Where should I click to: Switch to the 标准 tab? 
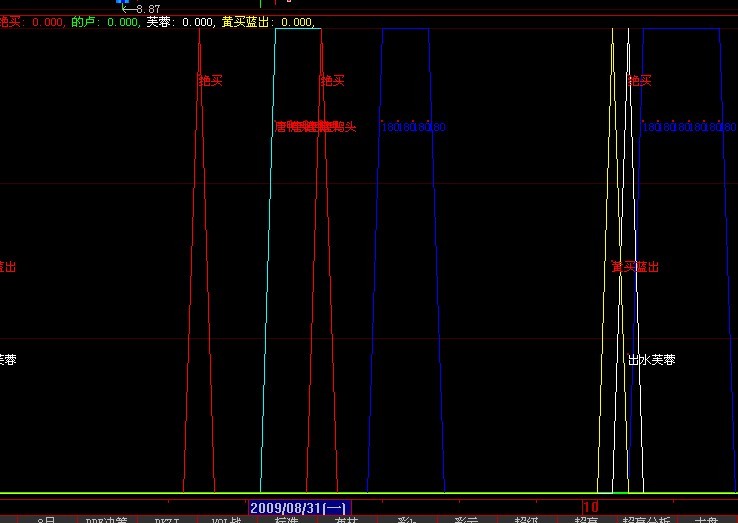tap(287, 520)
